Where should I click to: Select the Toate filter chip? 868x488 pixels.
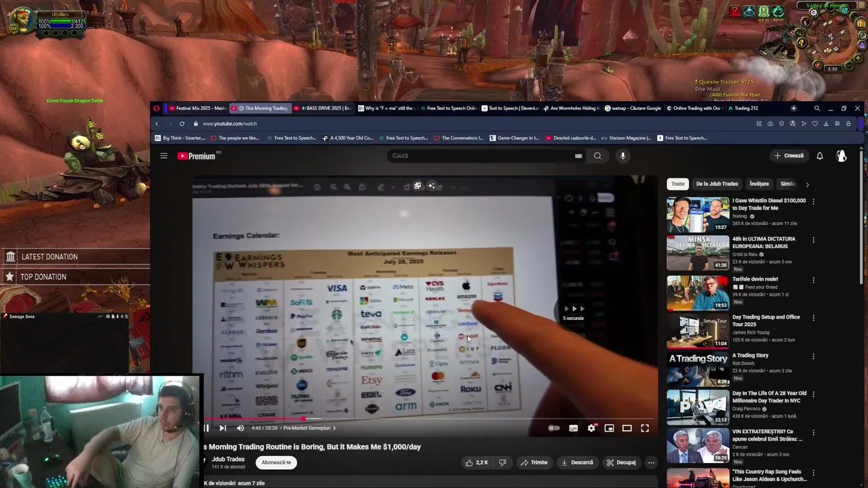677,184
